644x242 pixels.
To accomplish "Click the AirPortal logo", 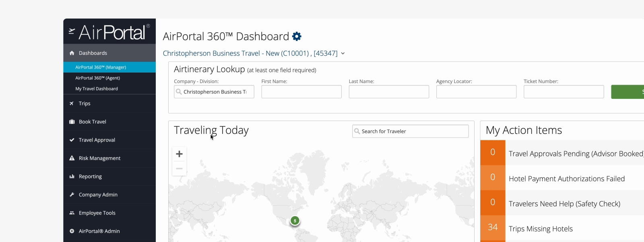I will (x=109, y=32).
